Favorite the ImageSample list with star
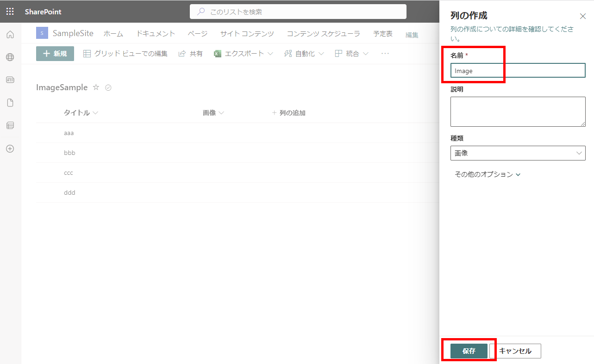This screenshot has height=364, width=594. (96, 87)
